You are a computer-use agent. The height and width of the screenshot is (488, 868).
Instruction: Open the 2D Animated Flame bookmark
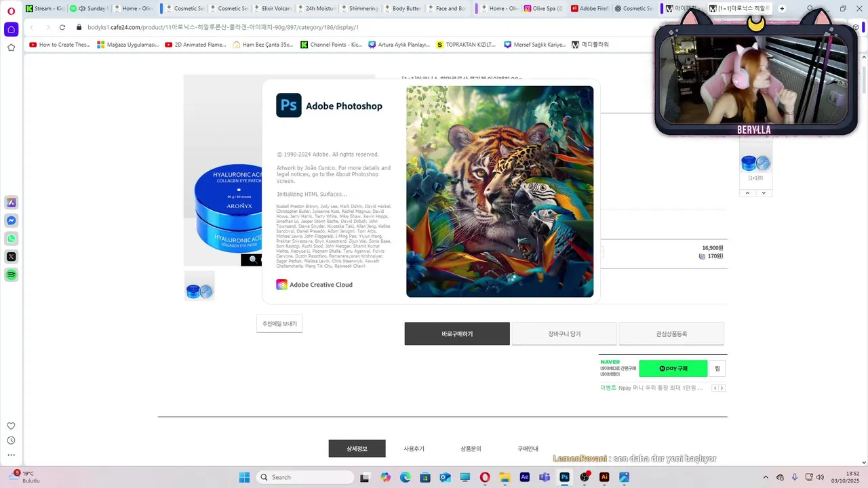[x=195, y=45]
